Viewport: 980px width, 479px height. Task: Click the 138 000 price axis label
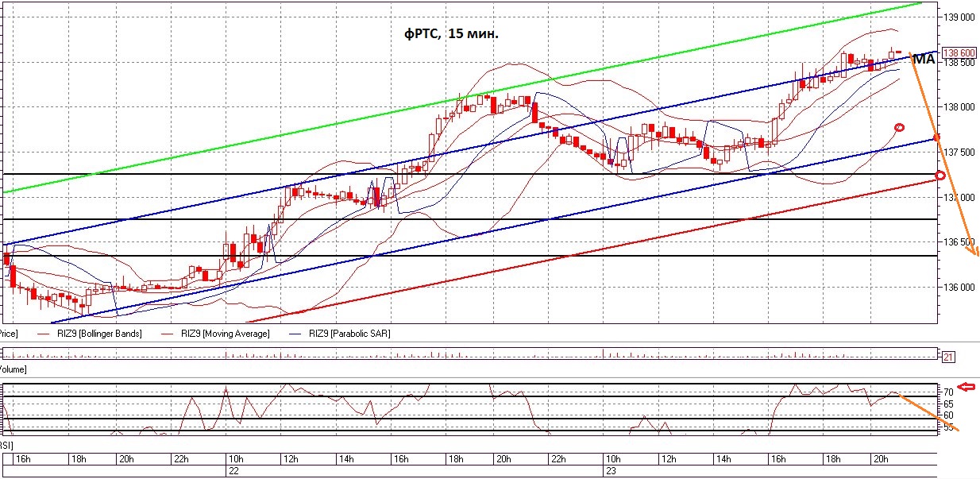pyautogui.click(x=959, y=107)
